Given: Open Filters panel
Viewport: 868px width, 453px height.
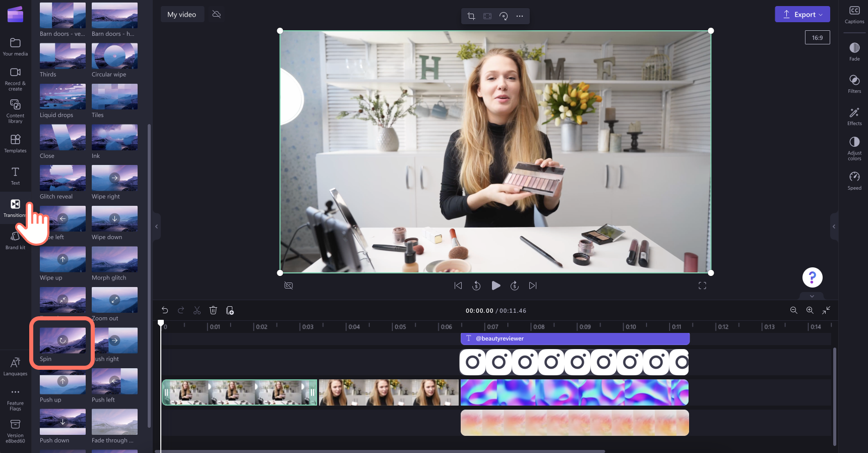Looking at the screenshot, I should click(x=854, y=84).
